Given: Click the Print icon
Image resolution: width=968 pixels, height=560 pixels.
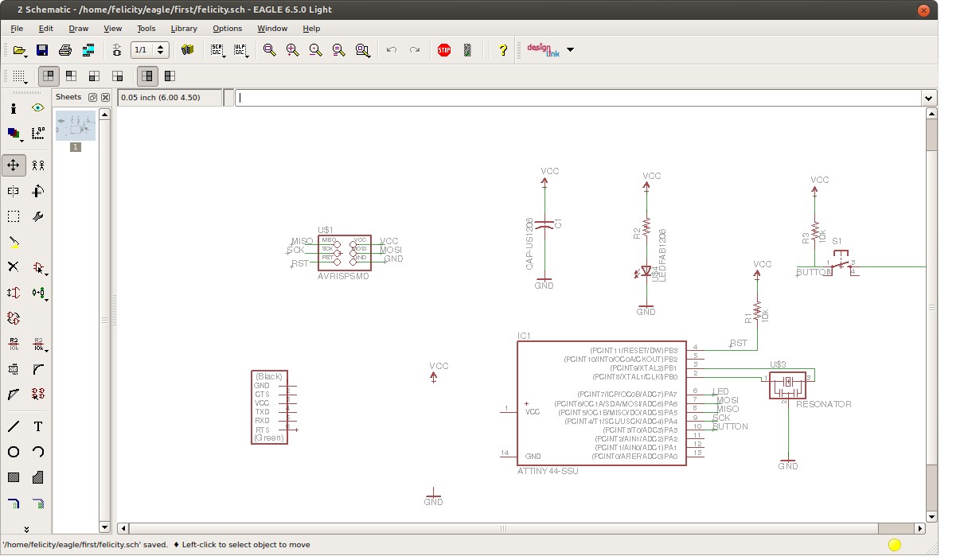Looking at the screenshot, I should pyautogui.click(x=65, y=50).
